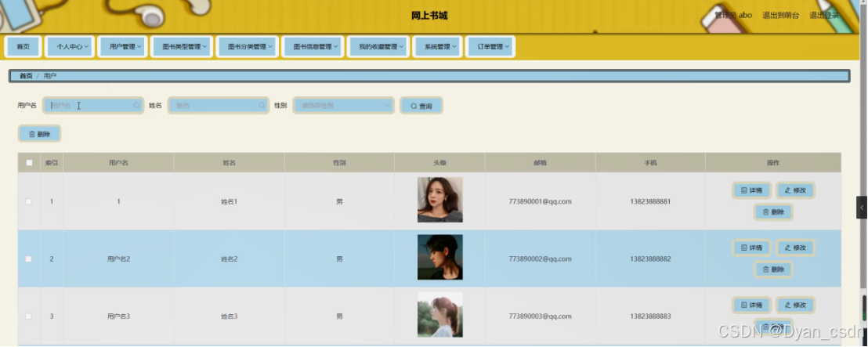Click the 用户名3 cell
Image resolution: width=868 pixels, height=347 pixels.
tap(118, 316)
